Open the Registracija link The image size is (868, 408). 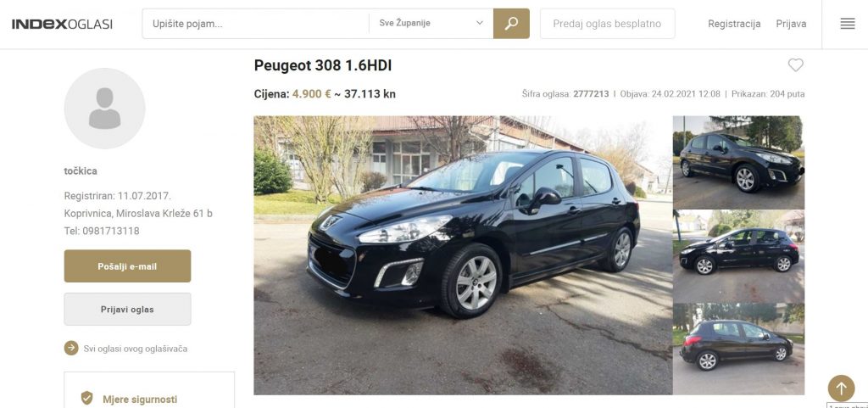click(x=734, y=24)
